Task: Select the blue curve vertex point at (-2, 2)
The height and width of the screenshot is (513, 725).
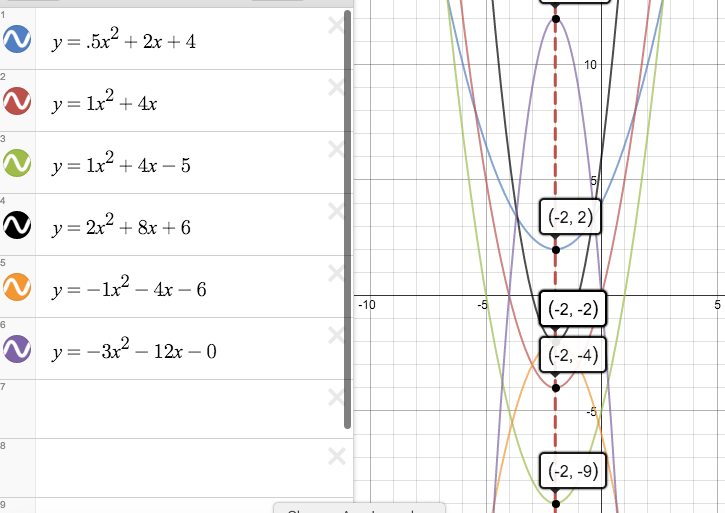Action: (556, 250)
